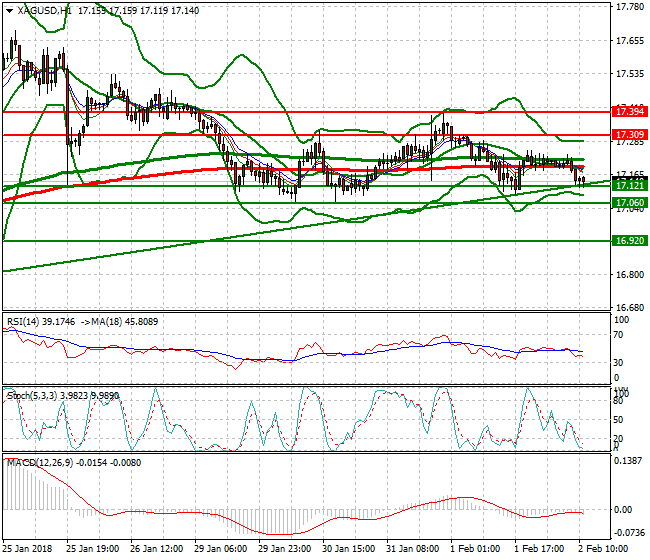
Task: Click the 17.060 green support price label
Action: 630,203
